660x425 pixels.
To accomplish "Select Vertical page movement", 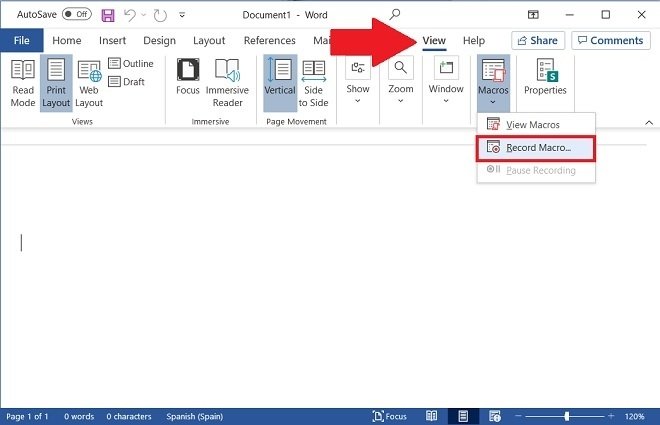I will coord(280,83).
